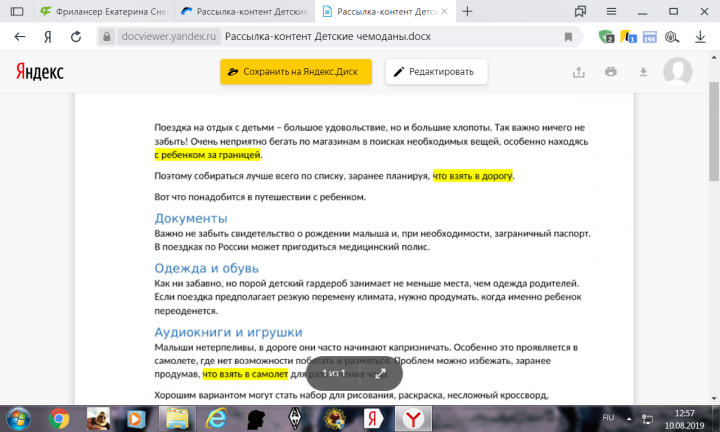Click highlighted text что взять в самолет
The height and width of the screenshot is (432, 720).
pyautogui.click(x=245, y=374)
